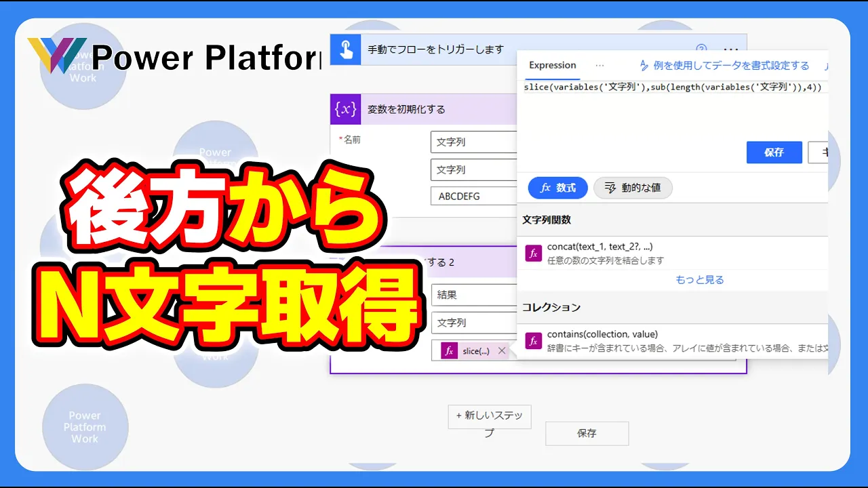Select the 数式 pill tab
This screenshot has height=488, width=868.
pos(557,188)
